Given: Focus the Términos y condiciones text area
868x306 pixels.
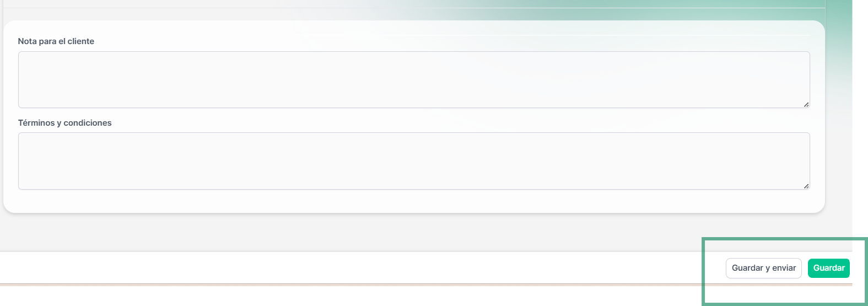Looking at the screenshot, I should [x=414, y=161].
